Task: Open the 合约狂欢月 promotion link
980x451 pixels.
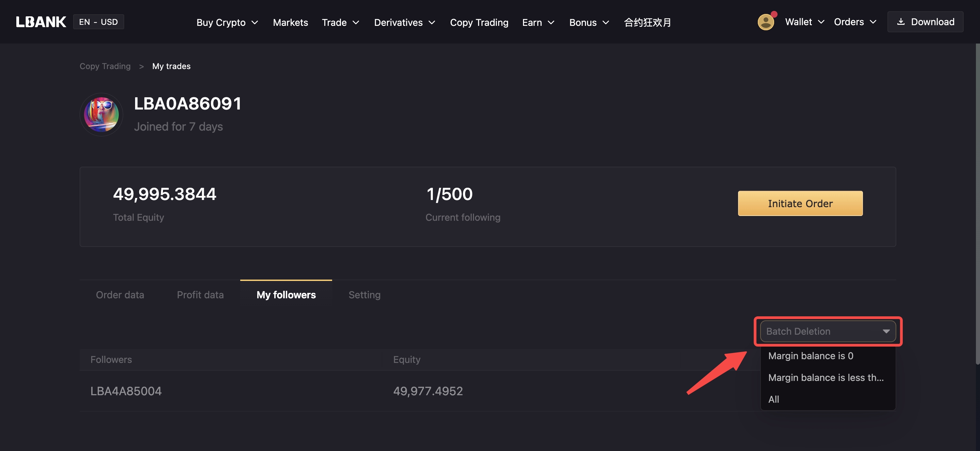Action: pyautogui.click(x=648, y=22)
